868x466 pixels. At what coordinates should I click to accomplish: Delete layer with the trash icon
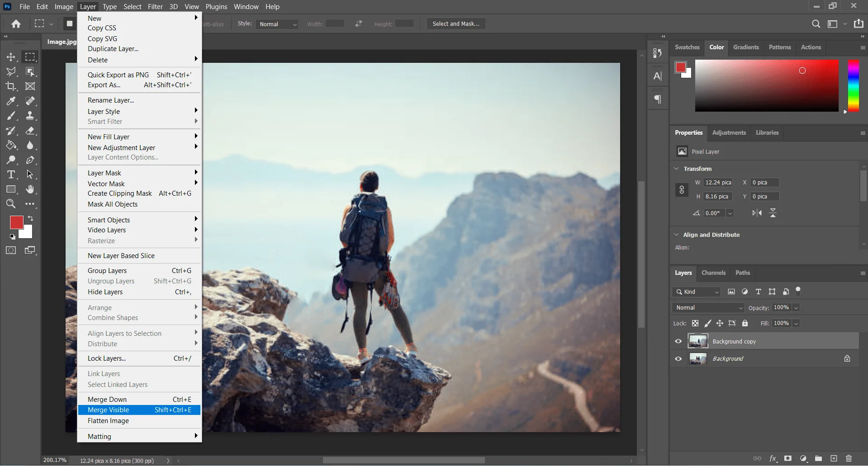(849, 458)
